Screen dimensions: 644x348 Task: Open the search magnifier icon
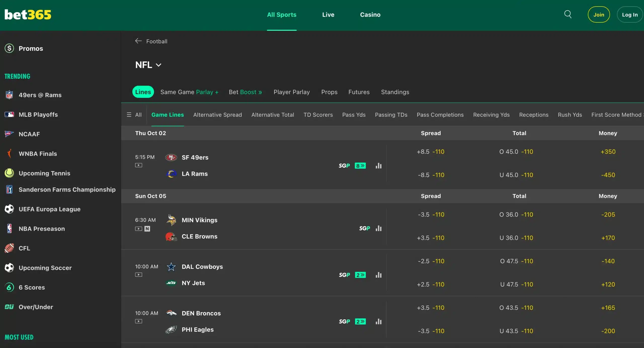568,14
